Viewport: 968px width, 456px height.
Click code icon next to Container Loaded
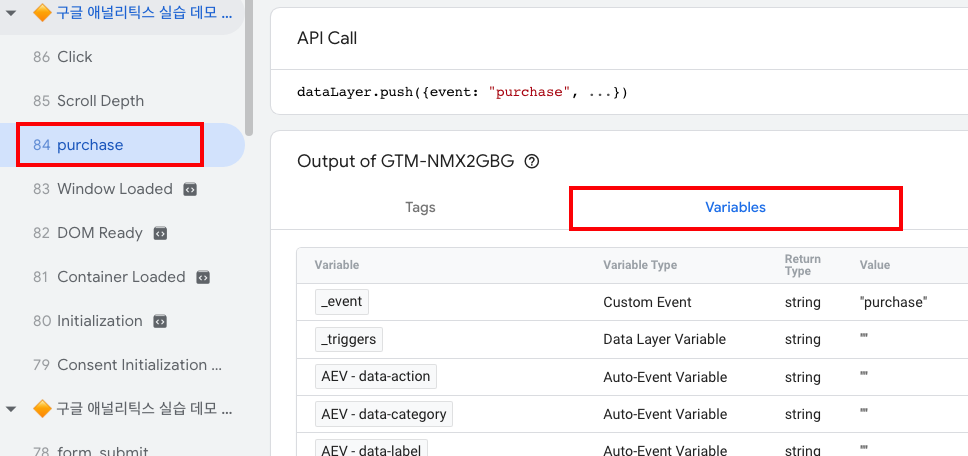(x=203, y=277)
